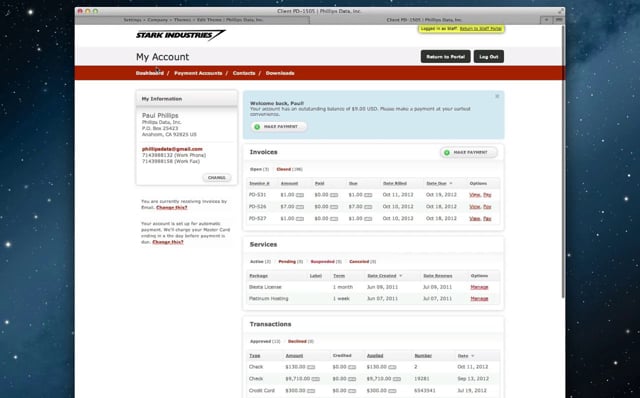Click the Stark Industries logo
This screenshot has height=398, width=640.
click(x=180, y=35)
